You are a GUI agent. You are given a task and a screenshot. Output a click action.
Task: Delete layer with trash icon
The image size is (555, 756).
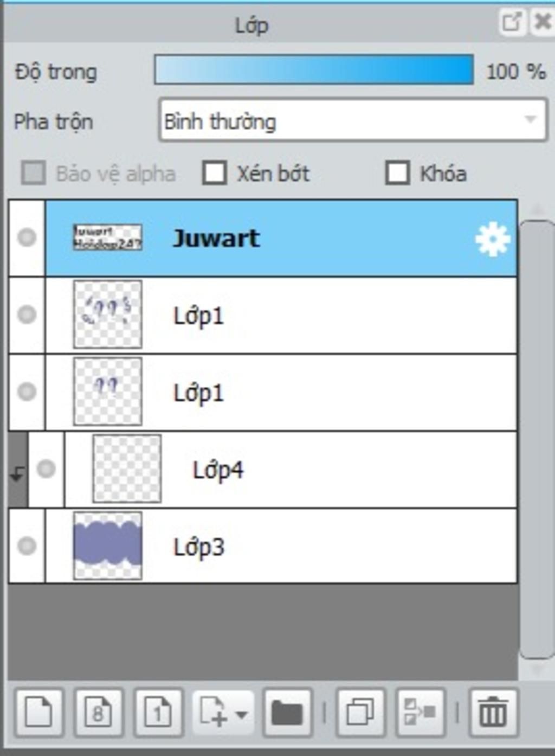[x=493, y=712]
